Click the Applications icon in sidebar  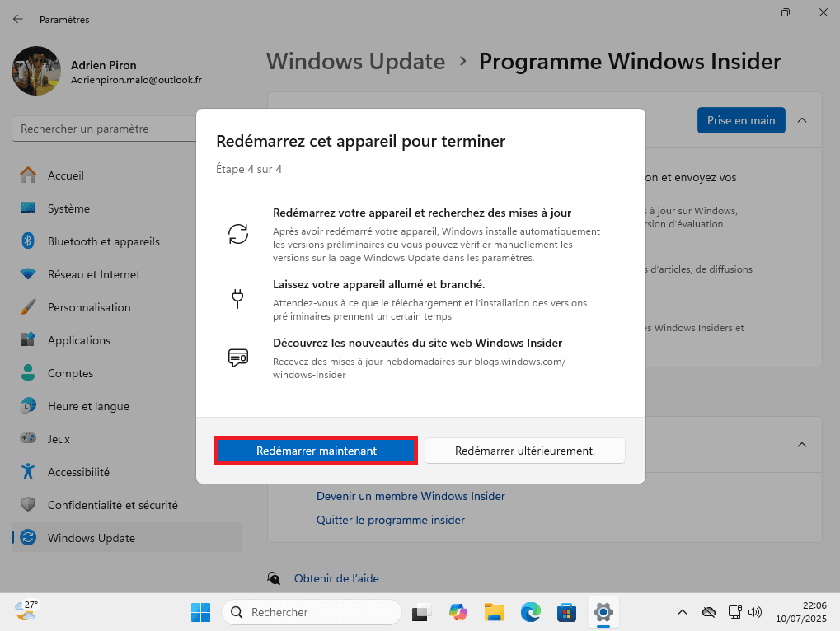(28, 340)
